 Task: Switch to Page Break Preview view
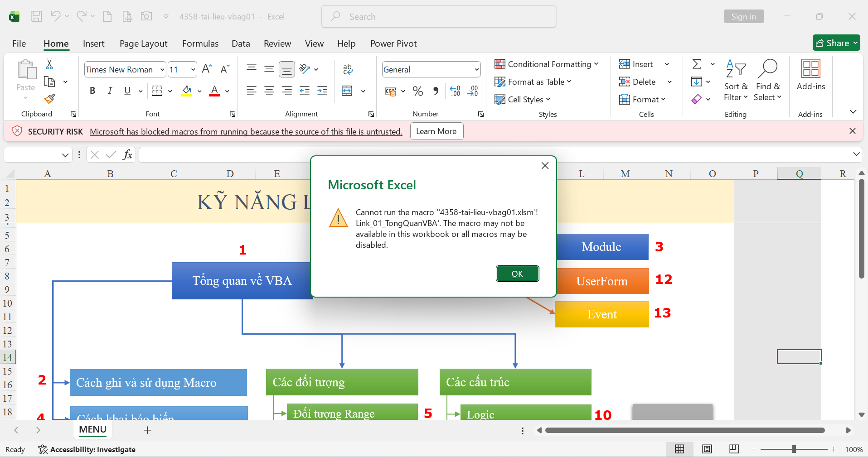click(x=734, y=449)
